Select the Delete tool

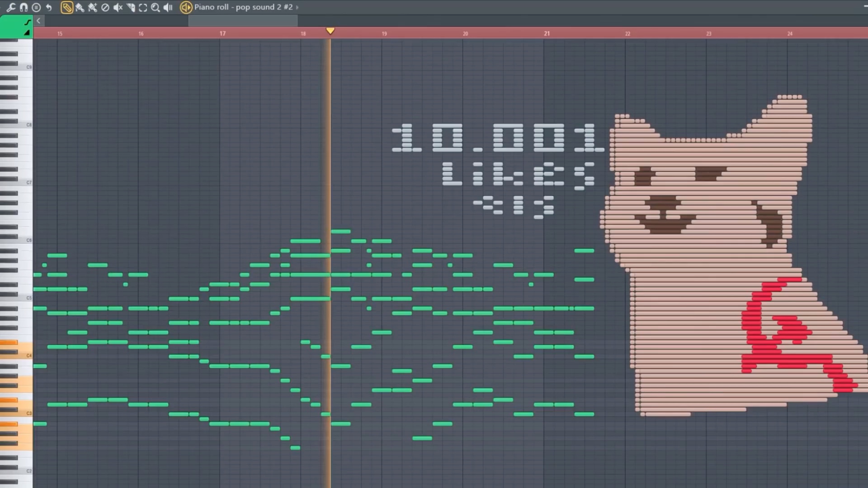105,7
